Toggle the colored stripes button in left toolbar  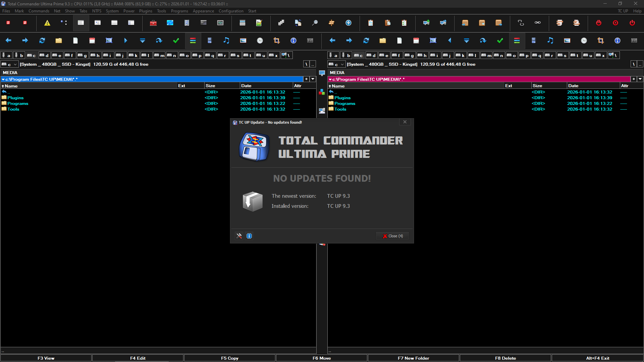coord(193,41)
